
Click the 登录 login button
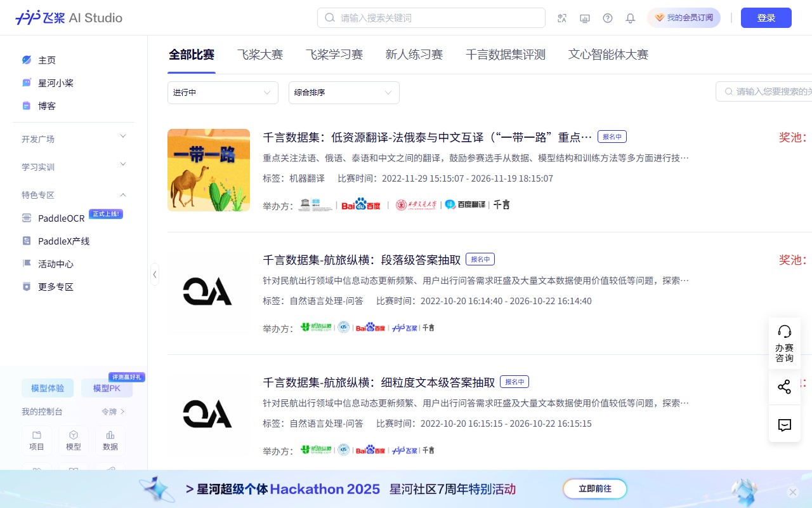tap(766, 18)
